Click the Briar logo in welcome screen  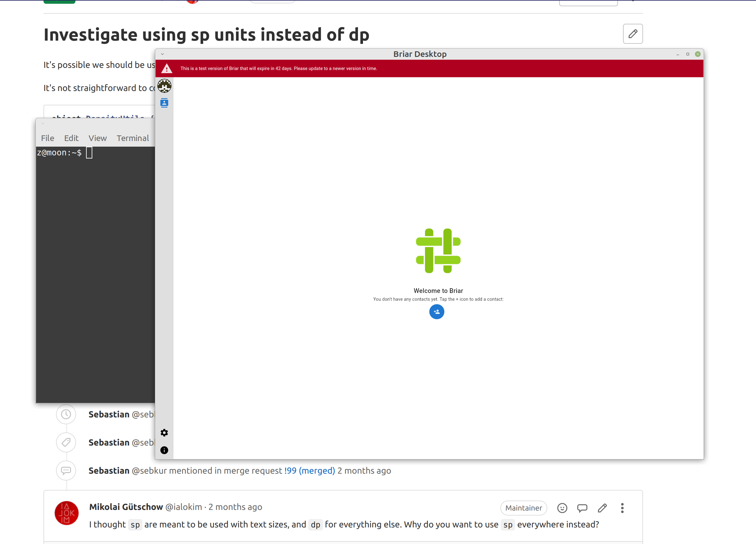pyautogui.click(x=438, y=251)
